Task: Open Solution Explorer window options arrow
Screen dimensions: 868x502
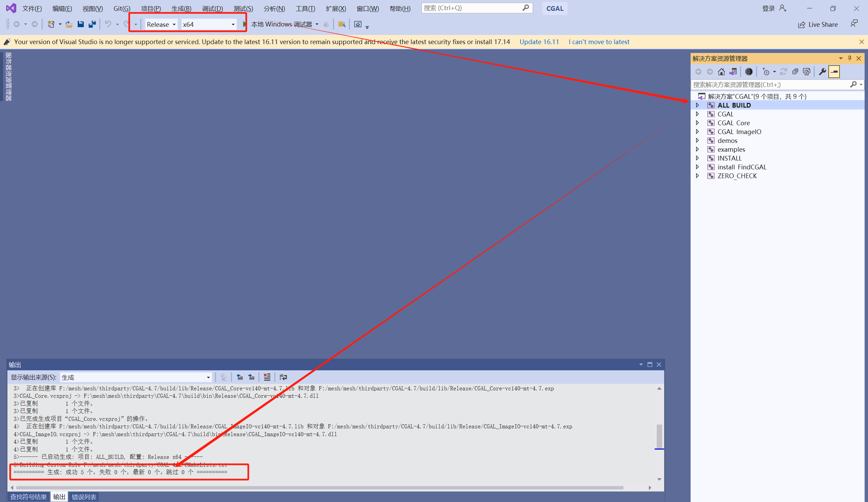Action: (x=841, y=58)
